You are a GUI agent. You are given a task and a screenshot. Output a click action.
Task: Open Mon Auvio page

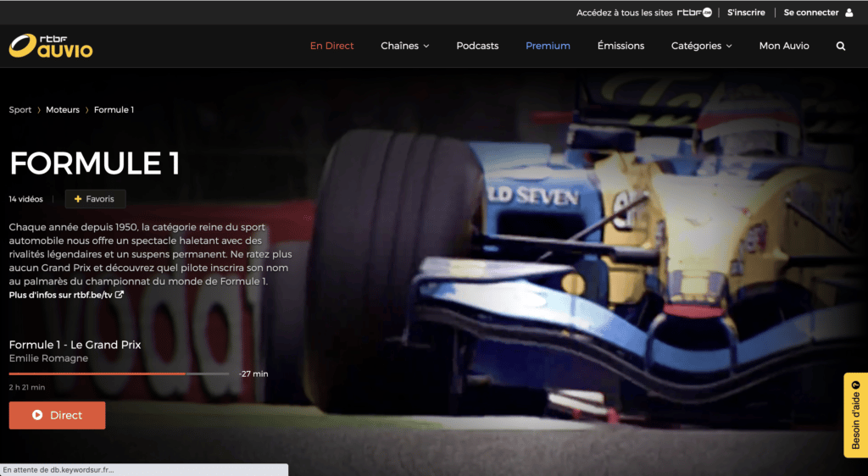coord(784,46)
